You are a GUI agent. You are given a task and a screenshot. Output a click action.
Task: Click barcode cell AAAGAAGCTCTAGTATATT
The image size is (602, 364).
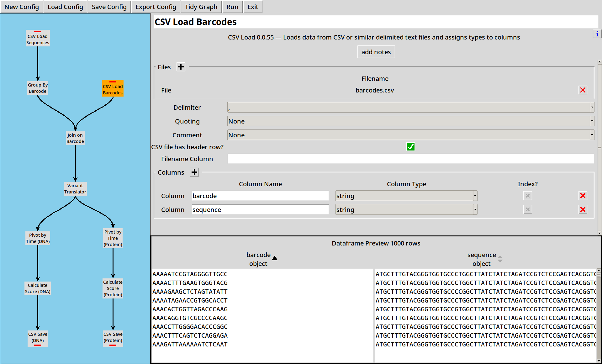point(190,292)
